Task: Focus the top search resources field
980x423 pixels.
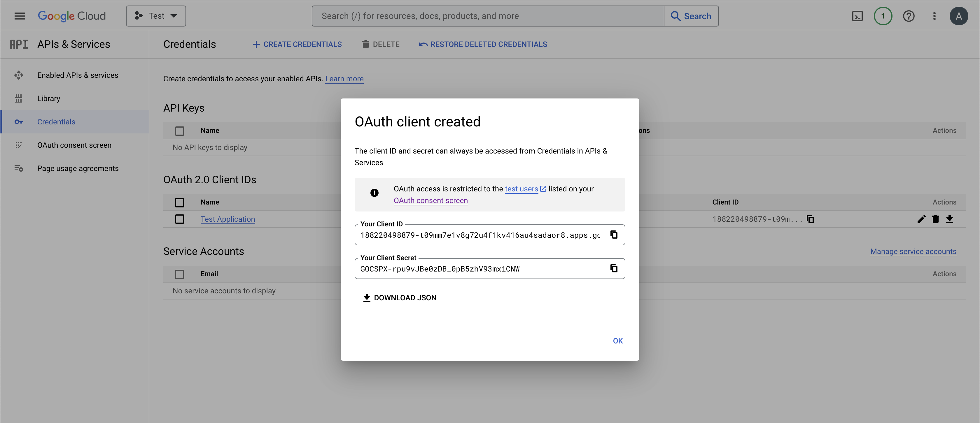Action: 488,16
